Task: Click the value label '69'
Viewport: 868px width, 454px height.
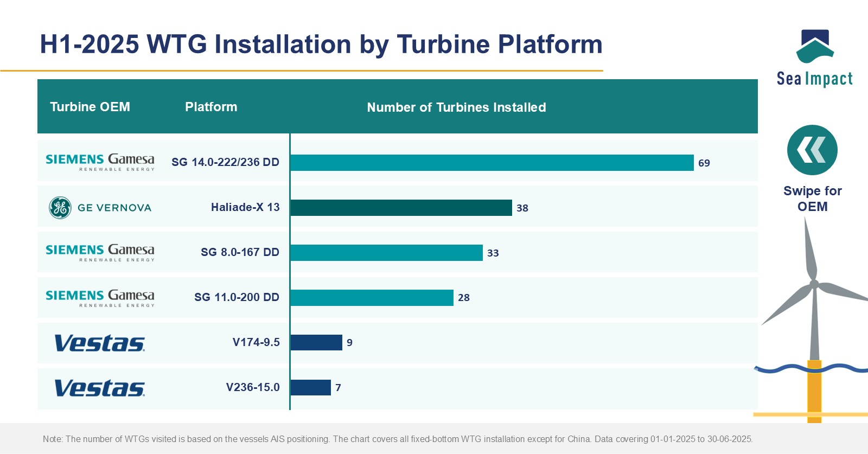Action: click(x=704, y=163)
